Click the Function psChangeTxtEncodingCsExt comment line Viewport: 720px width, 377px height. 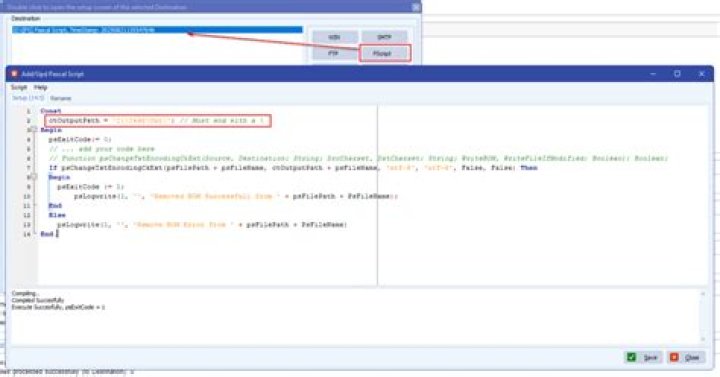(x=358, y=158)
